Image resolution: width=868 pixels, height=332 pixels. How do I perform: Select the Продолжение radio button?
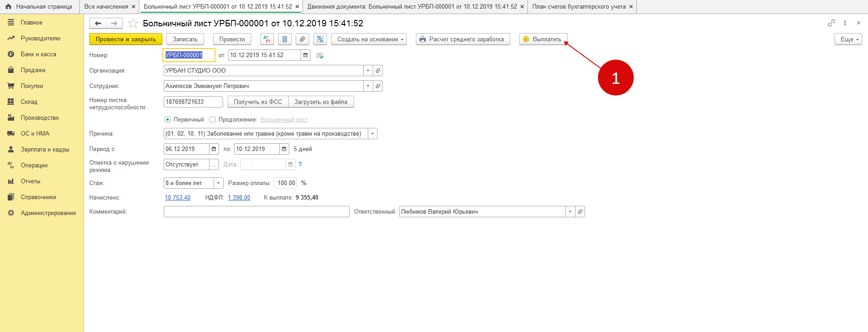[212, 120]
